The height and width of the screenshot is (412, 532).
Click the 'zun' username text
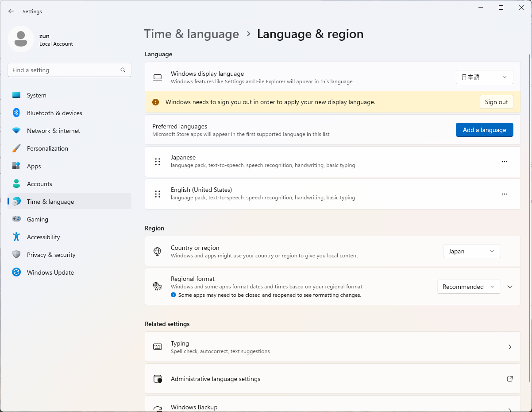click(x=44, y=36)
